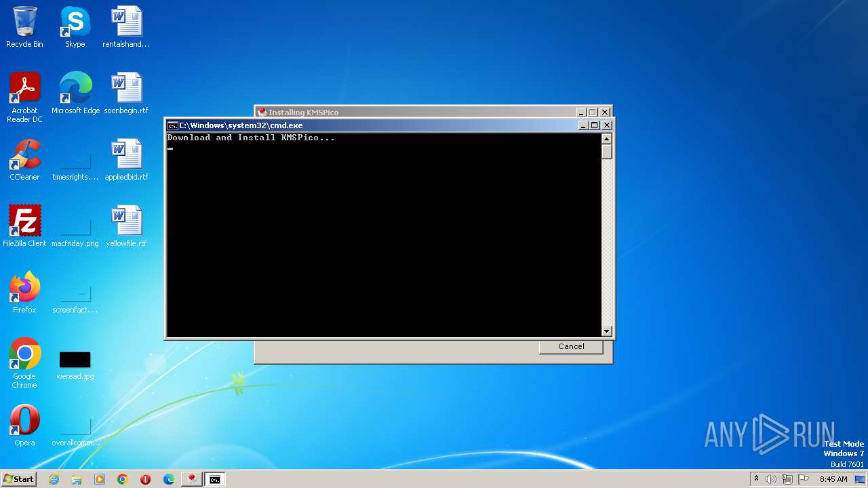The image size is (868, 488).
Task: Launch Skype from the desktop
Action: point(75,27)
